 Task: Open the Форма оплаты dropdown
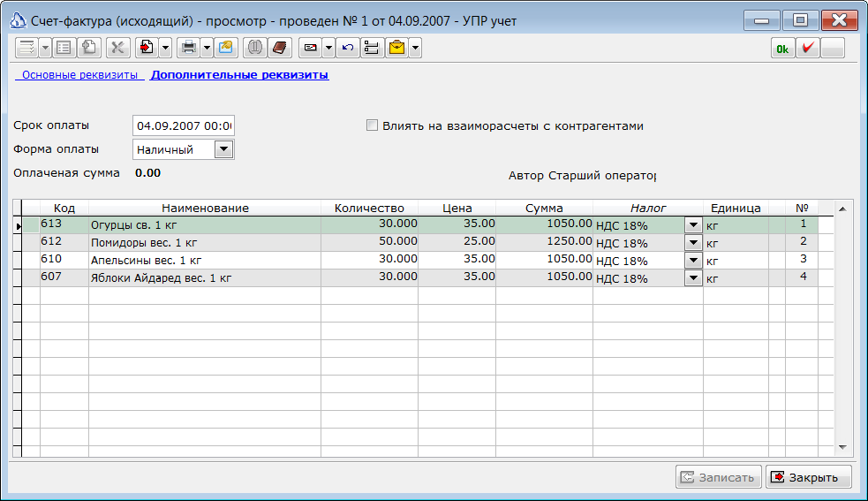click(223, 149)
